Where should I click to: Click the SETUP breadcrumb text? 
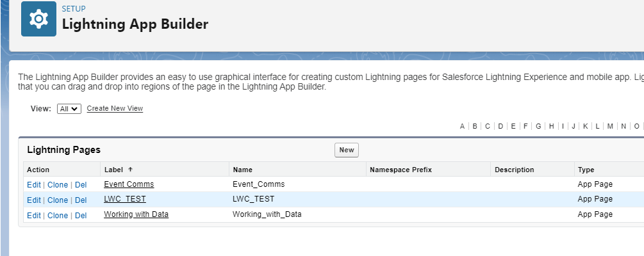click(x=74, y=8)
